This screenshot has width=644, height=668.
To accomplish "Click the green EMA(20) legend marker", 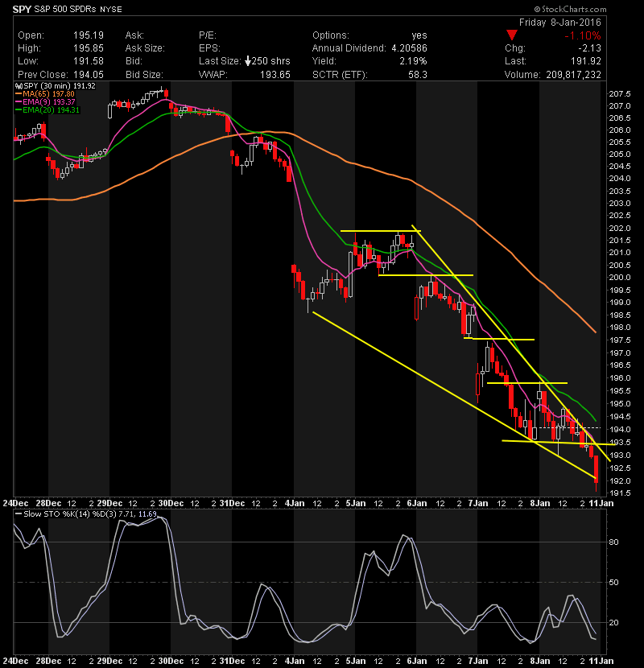I will coord(19,110).
